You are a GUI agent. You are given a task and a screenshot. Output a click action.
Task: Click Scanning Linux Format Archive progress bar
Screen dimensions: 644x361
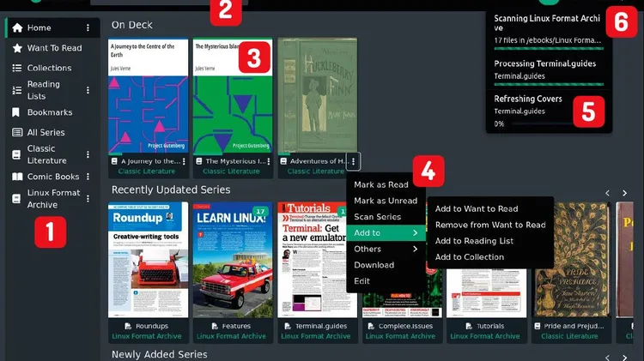550,49
